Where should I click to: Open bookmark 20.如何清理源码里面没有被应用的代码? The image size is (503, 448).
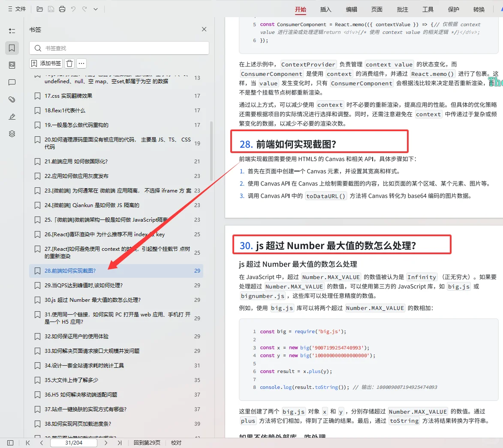[x=116, y=143]
